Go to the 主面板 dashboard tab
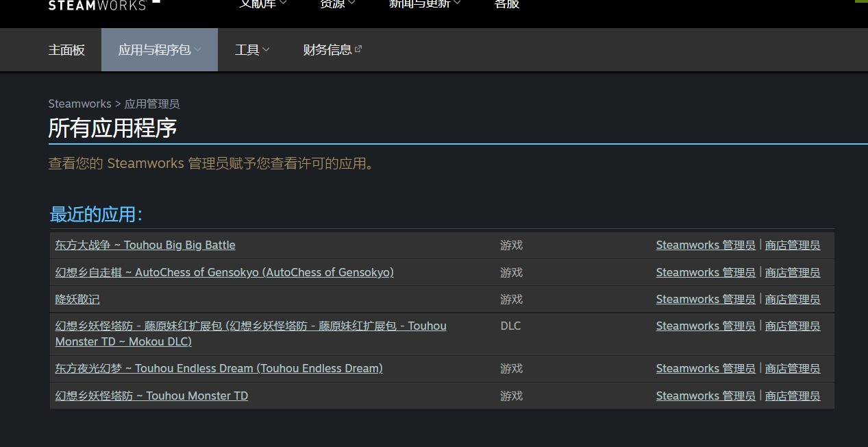The height and width of the screenshot is (447, 868). pos(66,50)
